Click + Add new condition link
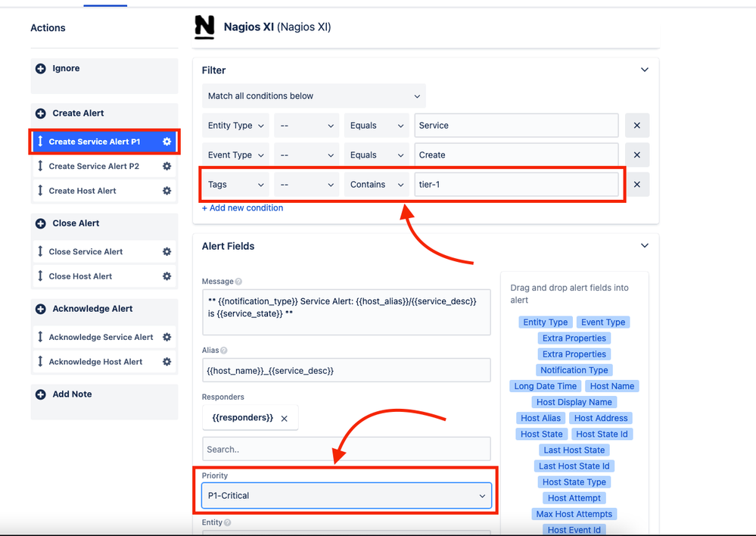The height and width of the screenshot is (536, 756). pyautogui.click(x=242, y=208)
